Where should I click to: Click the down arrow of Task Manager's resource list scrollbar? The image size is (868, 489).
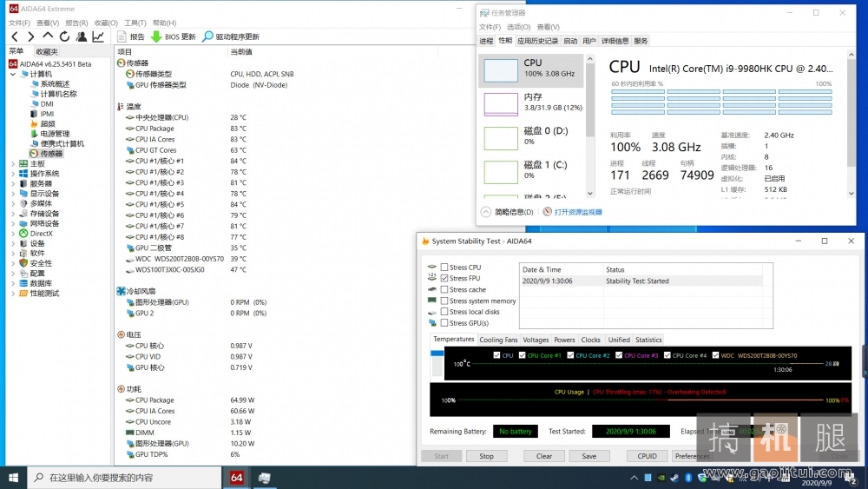click(x=590, y=194)
